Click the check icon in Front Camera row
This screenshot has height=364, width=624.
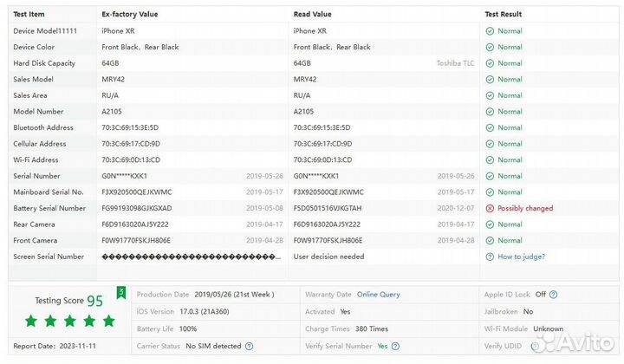490,241
